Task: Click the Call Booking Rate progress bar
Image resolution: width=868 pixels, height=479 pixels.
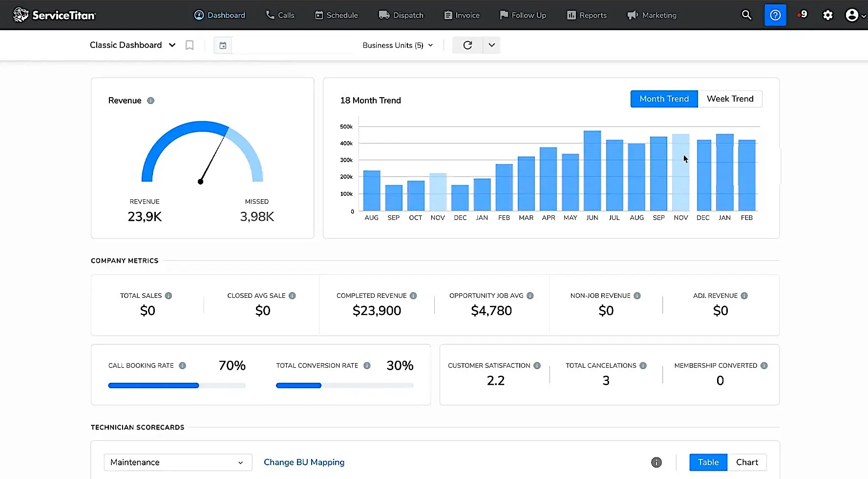Action: [x=177, y=386]
